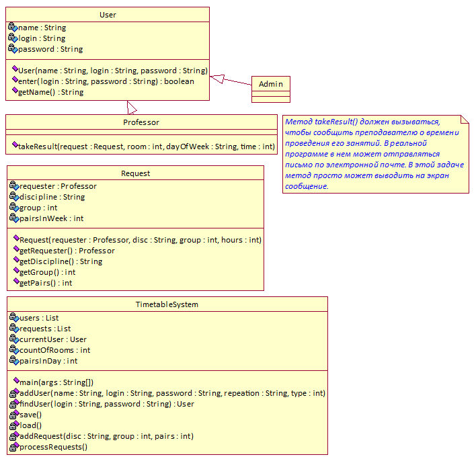Click the generalization arrowhead from Admin to User
This screenshot has width=476, height=463.
pyautogui.click(x=217, y=79)
